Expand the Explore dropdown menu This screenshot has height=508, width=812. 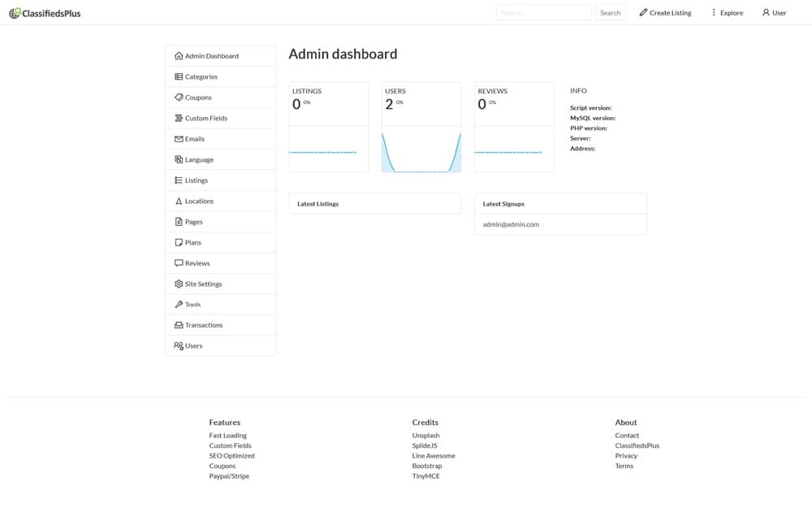pos(727,13)
